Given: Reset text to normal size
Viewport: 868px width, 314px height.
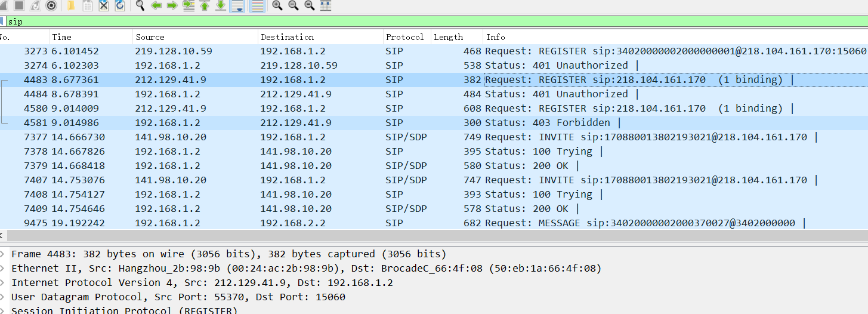Looking at the screenshot, I should 310,5.
